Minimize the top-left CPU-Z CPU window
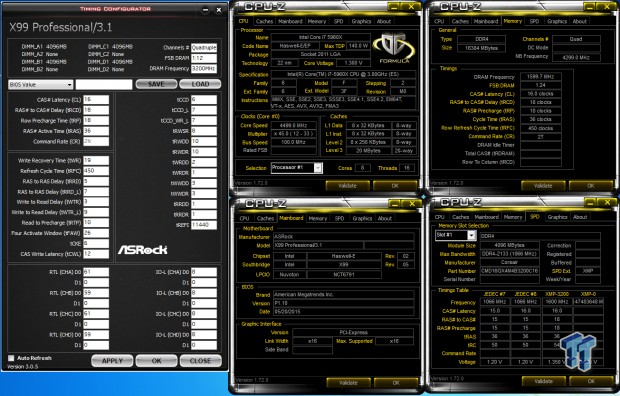This screenshot has width=620, height=396. (394, 7)
